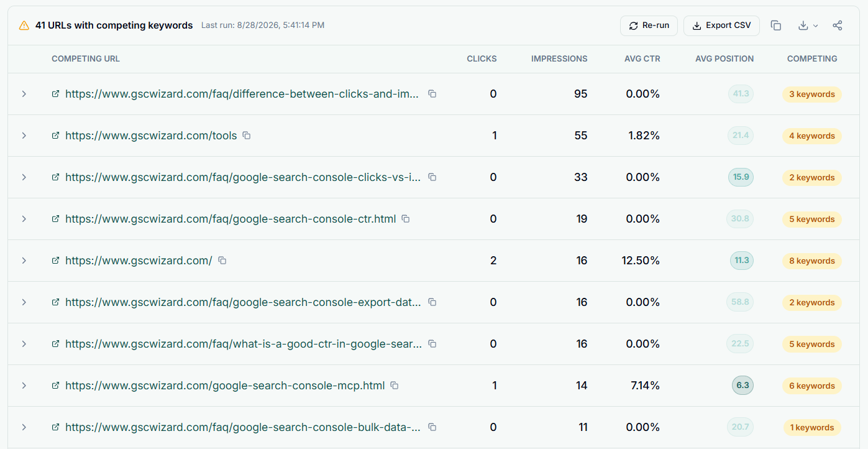The height and width of the screenshot is (449, 868).
Task: Open the https://www.gscwizard.com/ homepage link
Action: (139, 261)
